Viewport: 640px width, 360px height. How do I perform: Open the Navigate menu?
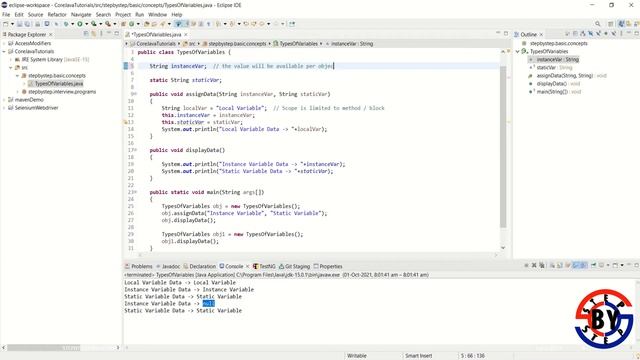pos(81,14)
